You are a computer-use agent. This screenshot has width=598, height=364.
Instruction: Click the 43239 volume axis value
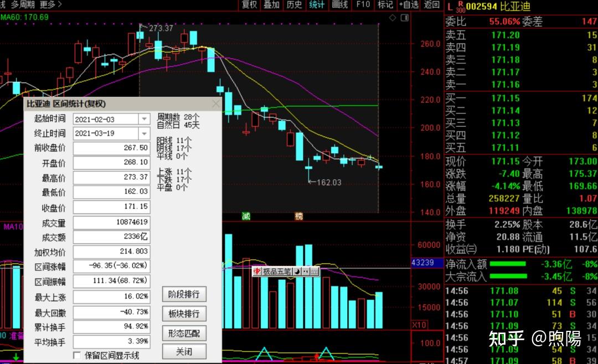click(422, 263)
